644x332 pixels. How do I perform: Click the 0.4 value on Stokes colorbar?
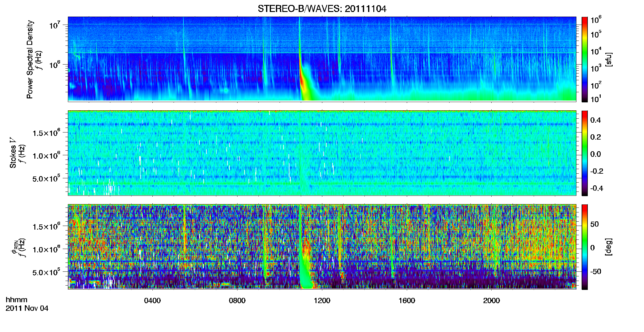point(595,120)
